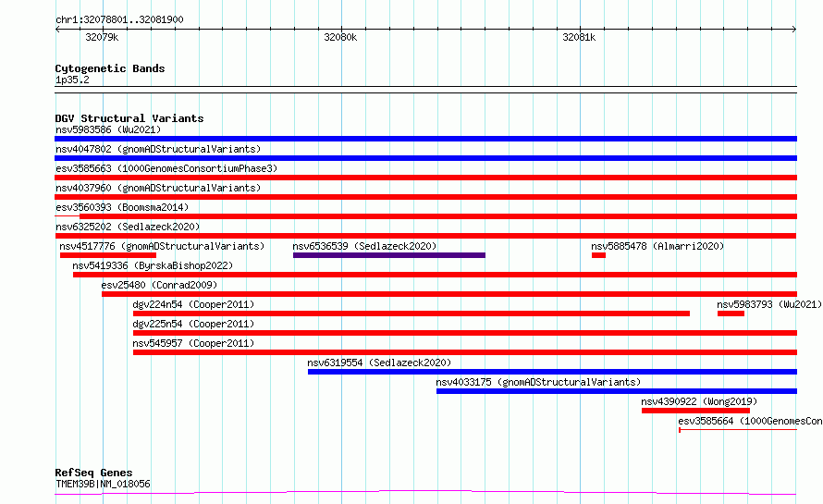Click the 1p35.2 band label
Image resolution: width=823 pixels, height=504 pixels.
click(x=72, y=80)
